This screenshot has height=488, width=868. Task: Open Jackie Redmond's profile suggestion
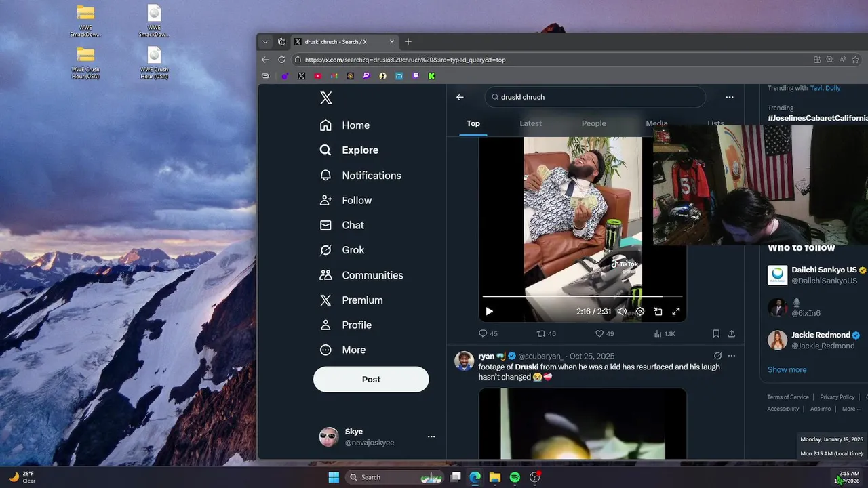click(x=821, y=335)
